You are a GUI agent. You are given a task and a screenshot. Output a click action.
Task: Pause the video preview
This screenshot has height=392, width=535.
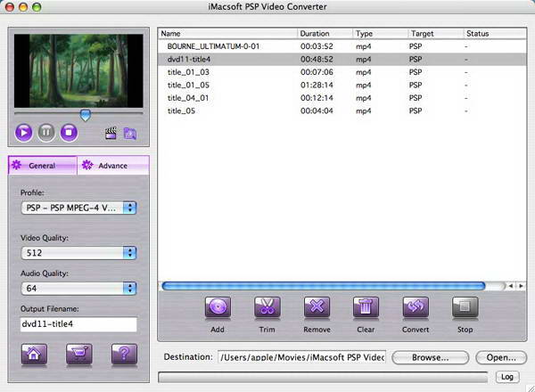[x=46, y=133]
